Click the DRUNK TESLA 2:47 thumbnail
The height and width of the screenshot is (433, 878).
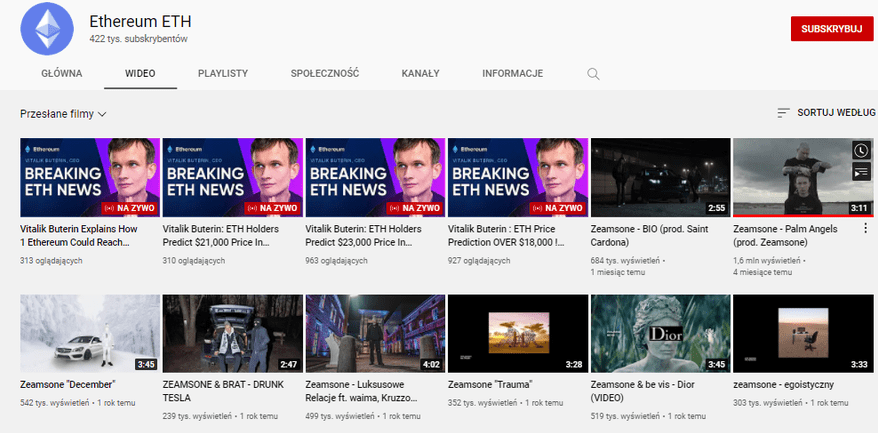(x=232, y=334)
